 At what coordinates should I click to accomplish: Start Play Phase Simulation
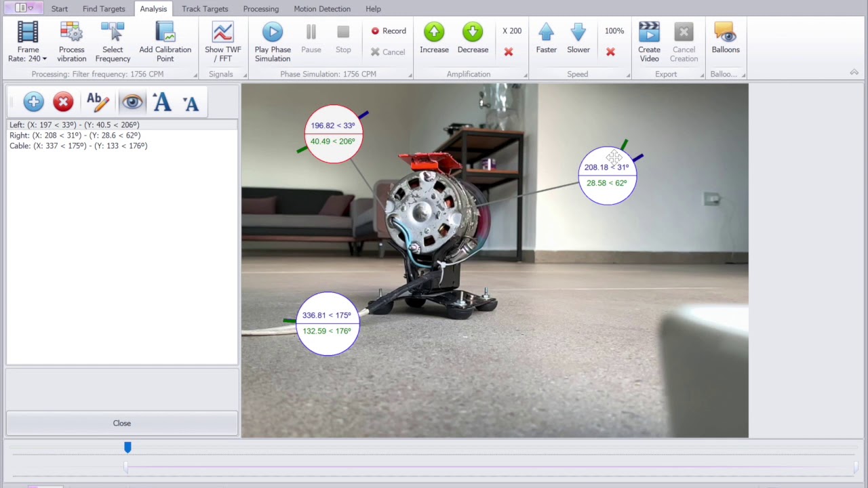click(x=273, y=42)
